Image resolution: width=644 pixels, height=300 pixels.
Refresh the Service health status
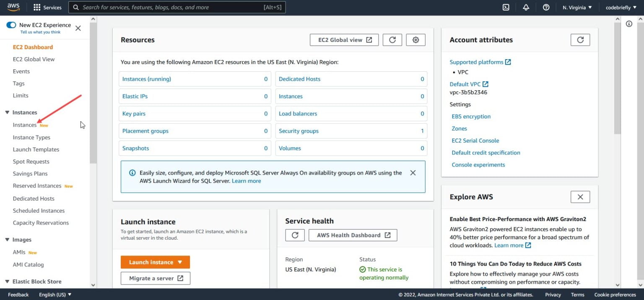(x=295, y=235)
